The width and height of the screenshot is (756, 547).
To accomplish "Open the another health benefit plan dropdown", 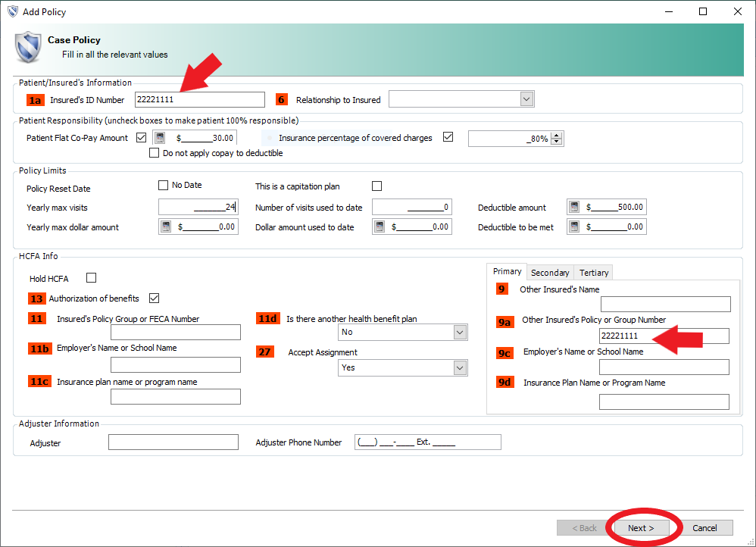I will click(459, 332).
